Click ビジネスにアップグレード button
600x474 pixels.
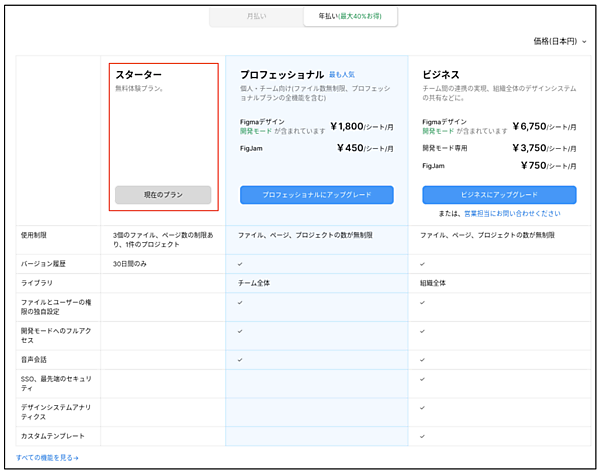tap(499, 195)
